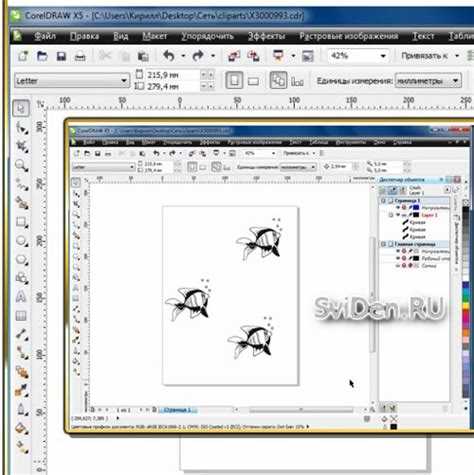This screenshot has height=475, width=474.
Task: Open the Вид menu in main window
Action: (x=120, y=36)
